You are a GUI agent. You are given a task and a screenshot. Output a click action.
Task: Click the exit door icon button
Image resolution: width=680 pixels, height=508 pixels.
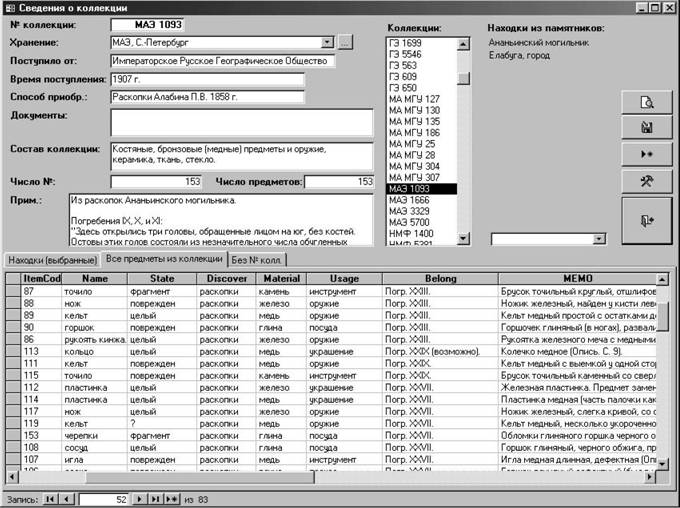point(647,221)
